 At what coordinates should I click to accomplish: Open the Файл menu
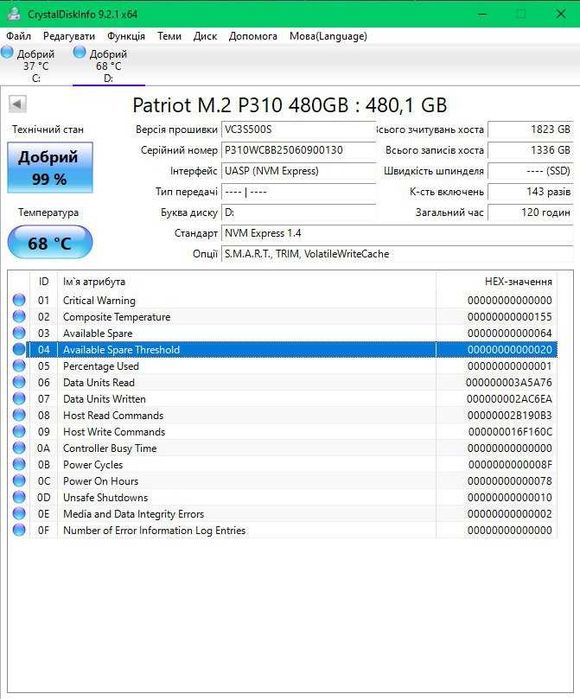pos(18,36)
